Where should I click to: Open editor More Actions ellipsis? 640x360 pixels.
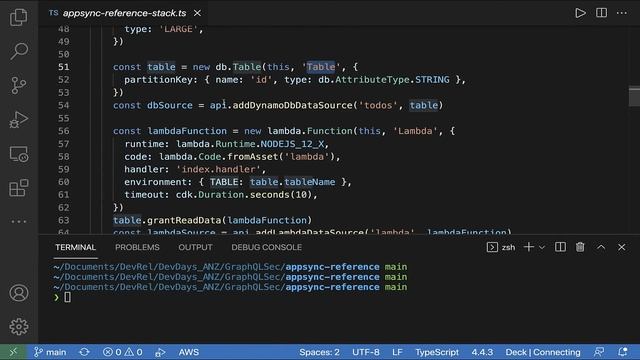[x=622, y=13]
